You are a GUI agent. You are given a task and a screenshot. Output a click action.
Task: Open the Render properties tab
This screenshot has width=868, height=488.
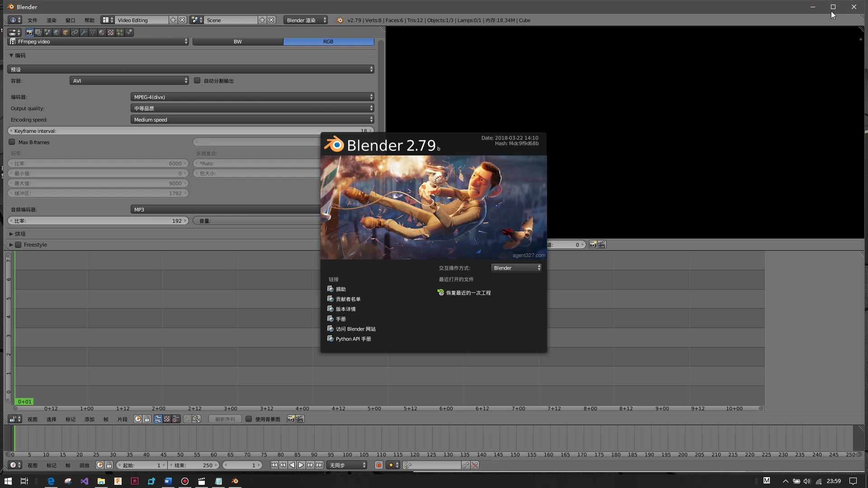tap(29, 33)
